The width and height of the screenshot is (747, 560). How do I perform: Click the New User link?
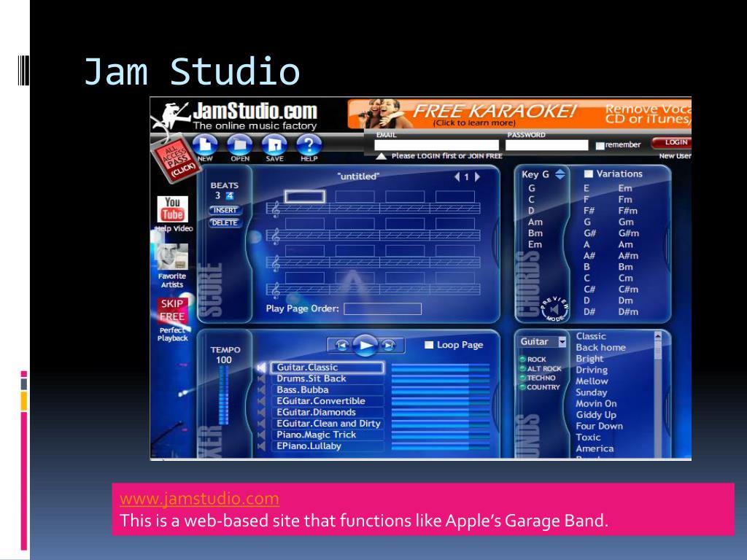pyautogui.click(x=675, y=156)
